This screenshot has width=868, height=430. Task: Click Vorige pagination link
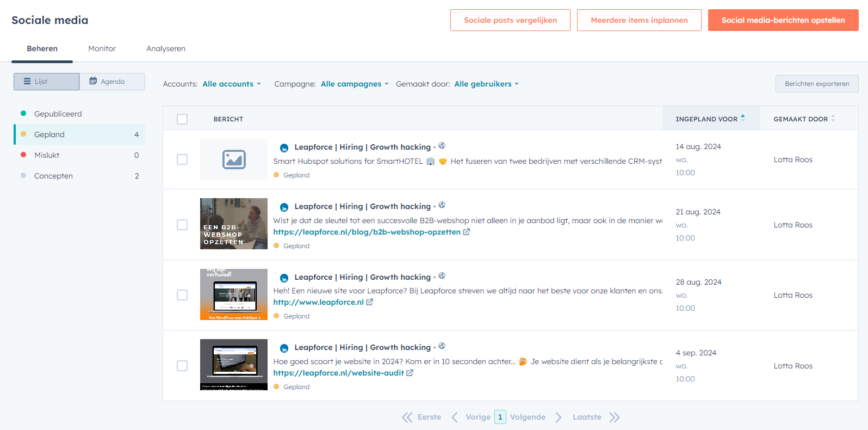point(478,417)
